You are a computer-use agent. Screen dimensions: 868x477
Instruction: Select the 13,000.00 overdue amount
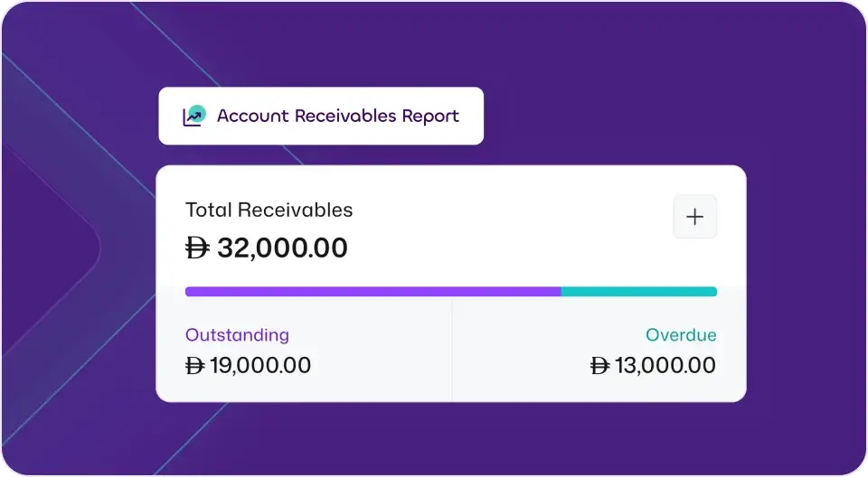(665, 366)
